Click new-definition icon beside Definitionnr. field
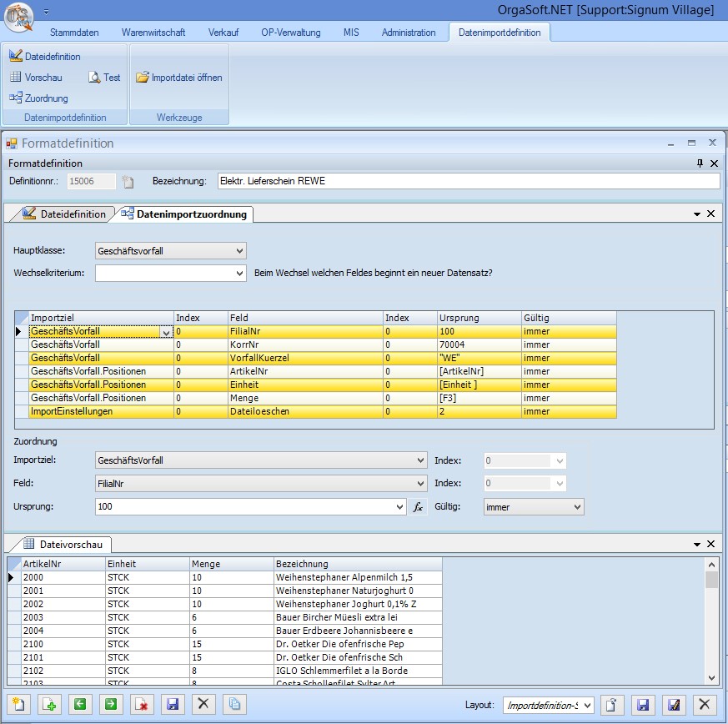728x724 pixels. (x=128, y=181)
